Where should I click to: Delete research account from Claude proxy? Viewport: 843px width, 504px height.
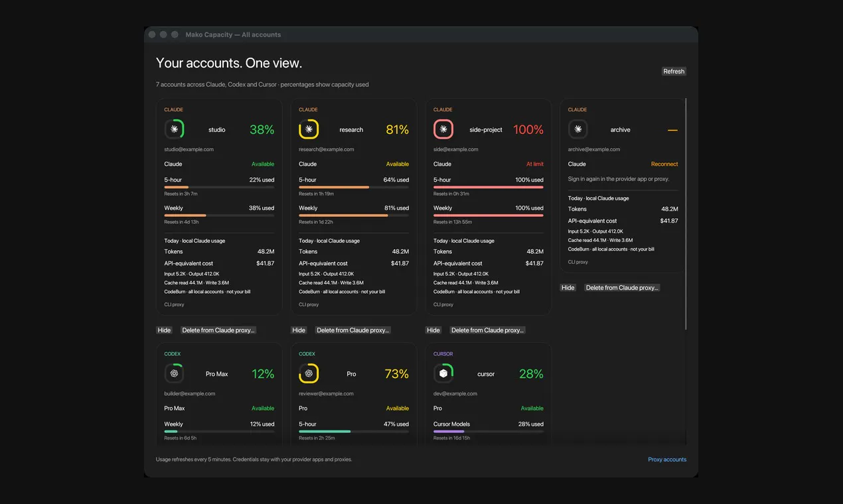pyautogui.click(x=353, y=330)
